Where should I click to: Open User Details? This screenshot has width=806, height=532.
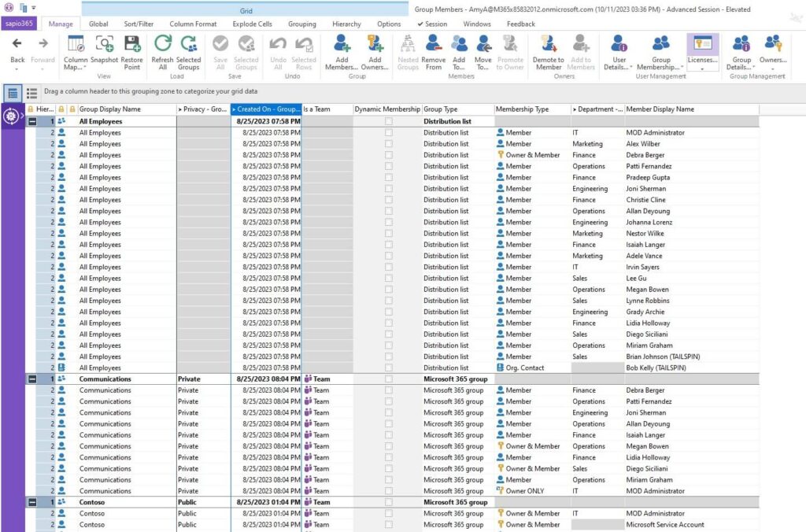619,53
